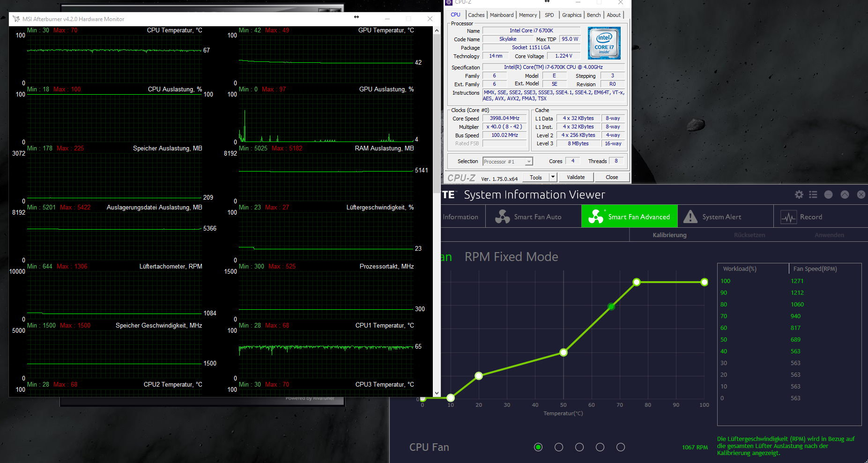Click the 1271 fan speed value
The image size is (868, 463).
coord(797,281)
